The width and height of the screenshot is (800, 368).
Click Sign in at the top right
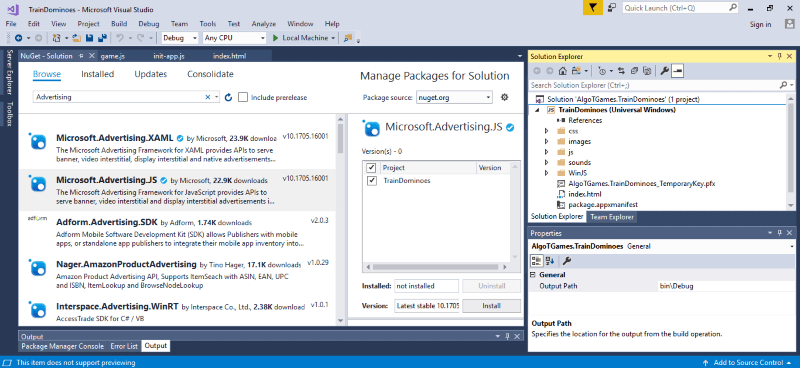(x=761, y=24)
